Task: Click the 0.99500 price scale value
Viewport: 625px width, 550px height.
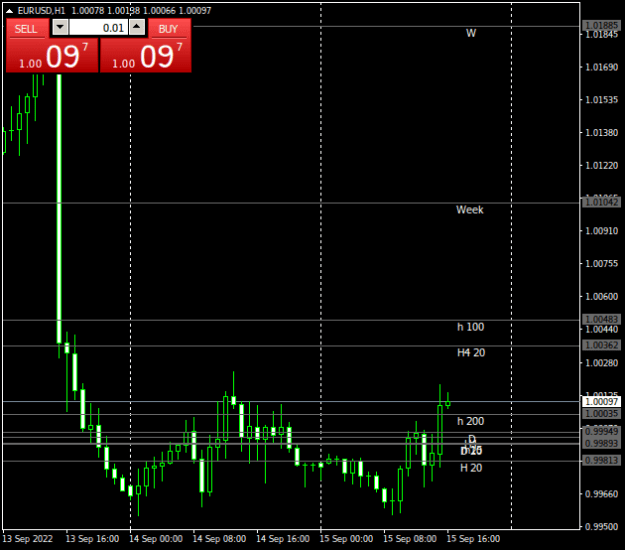Action: (x=601, y=527)
